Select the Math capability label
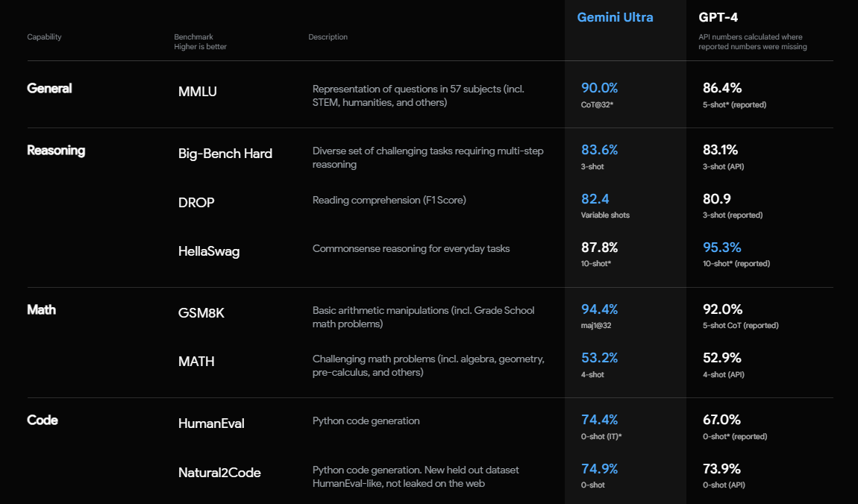Viewport: 858px width, 504px height. pyautogui.click(x=42, y=310)
